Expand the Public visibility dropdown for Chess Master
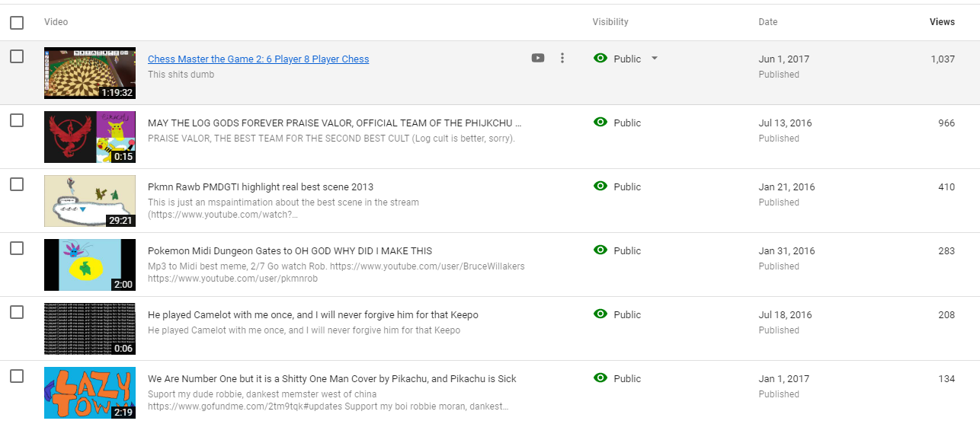Screen dimensions: 980x424 [x=654, y=59]
